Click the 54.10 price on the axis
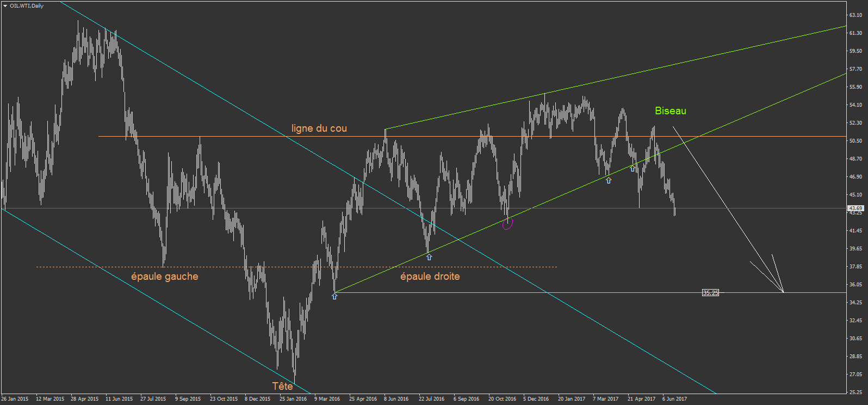This screenshot has width=868, height=405. pyautogui.click(x=855, y=105)
